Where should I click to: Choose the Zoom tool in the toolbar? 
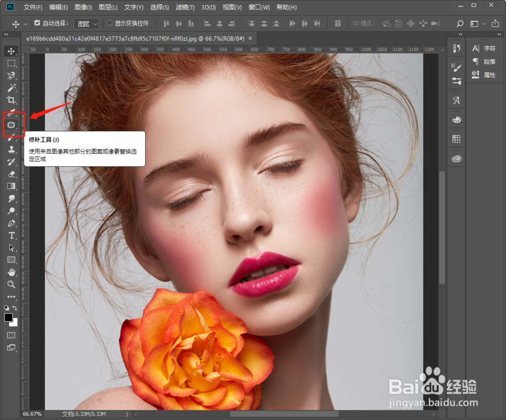[x=11, y=285]
